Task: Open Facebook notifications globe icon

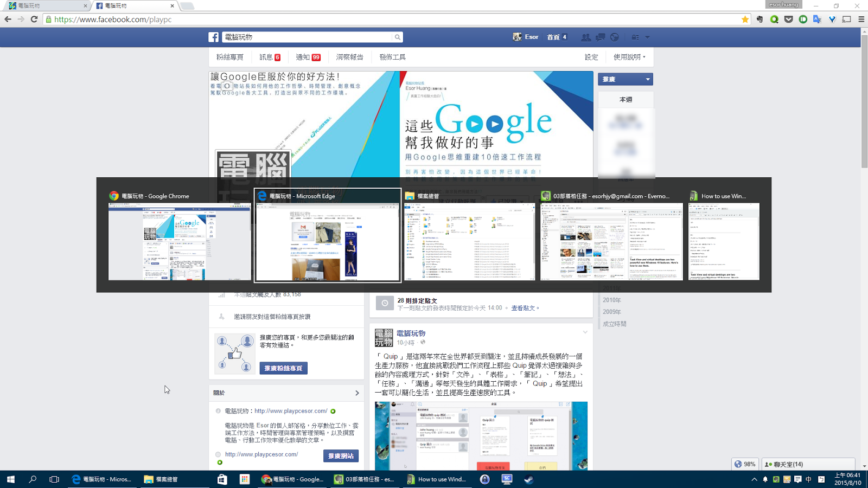Action: (x=615, y=37)
